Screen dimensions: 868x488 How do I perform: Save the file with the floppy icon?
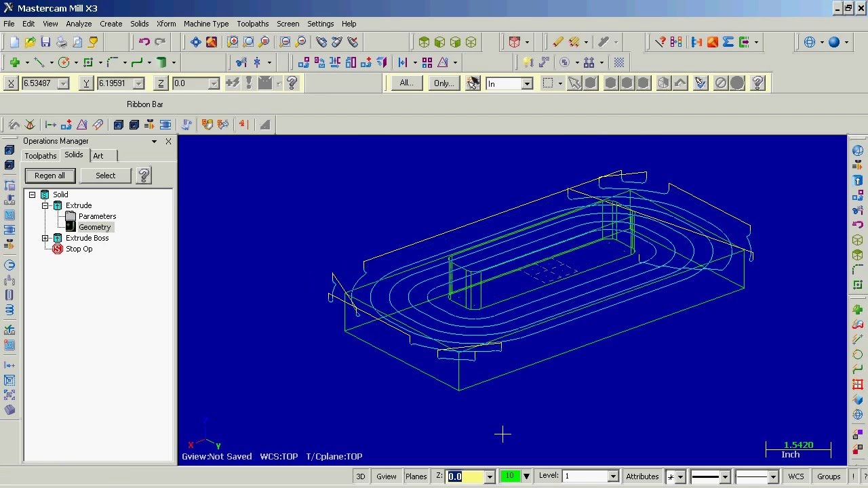[45, 42]
